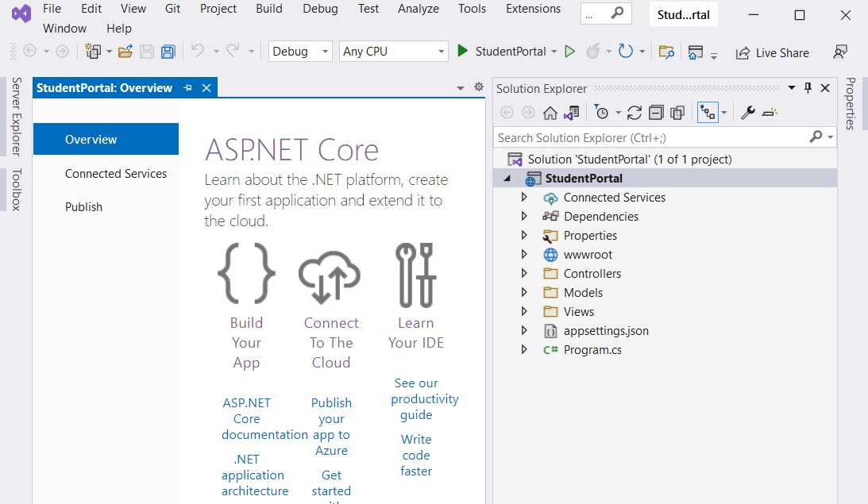Toggle the Pending Changes Filter clock icon
The image size is (868, 504).
601,112
